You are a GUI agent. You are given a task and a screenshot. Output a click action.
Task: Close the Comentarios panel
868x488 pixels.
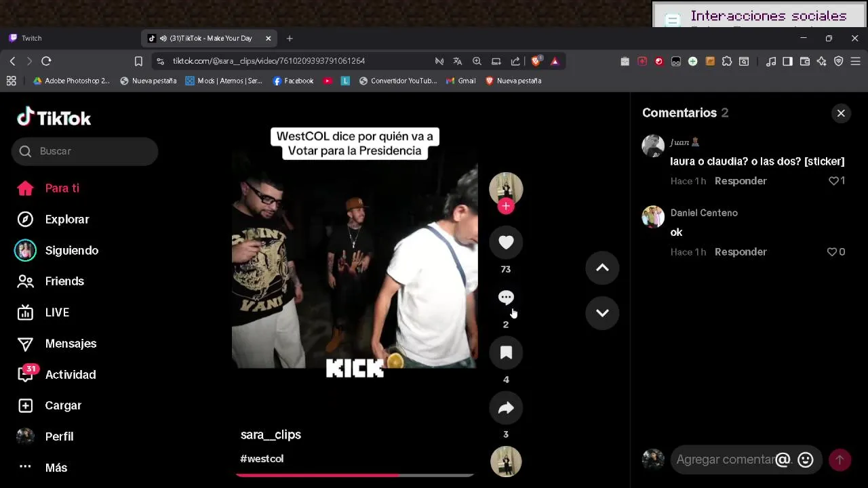tap(841, 113)
